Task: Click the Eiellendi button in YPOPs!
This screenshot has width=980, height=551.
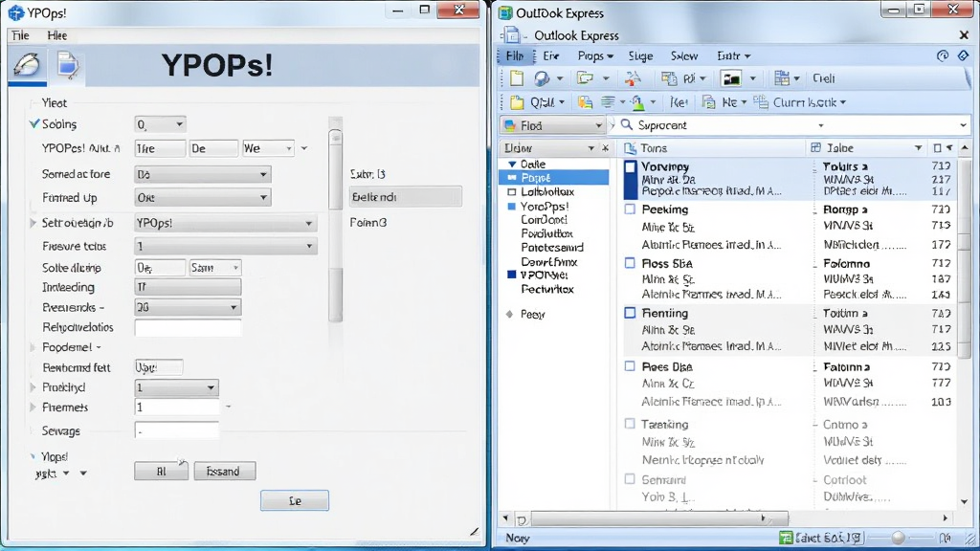Action: tap(406, 197)
